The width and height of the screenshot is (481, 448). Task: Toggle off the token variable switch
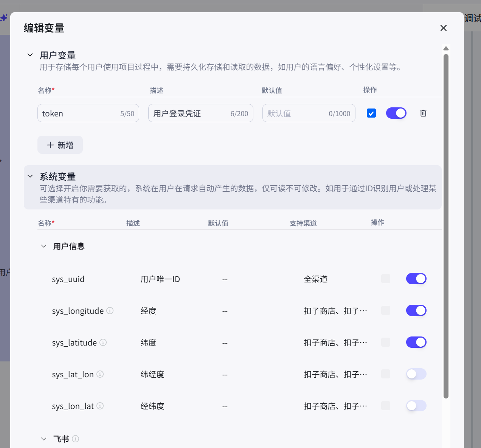[396, 113]
